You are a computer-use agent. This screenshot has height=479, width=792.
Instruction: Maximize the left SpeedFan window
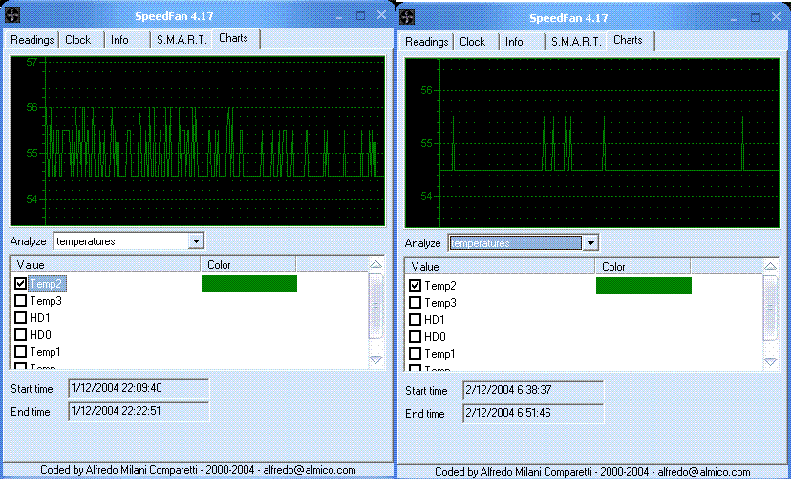[360, 16]
